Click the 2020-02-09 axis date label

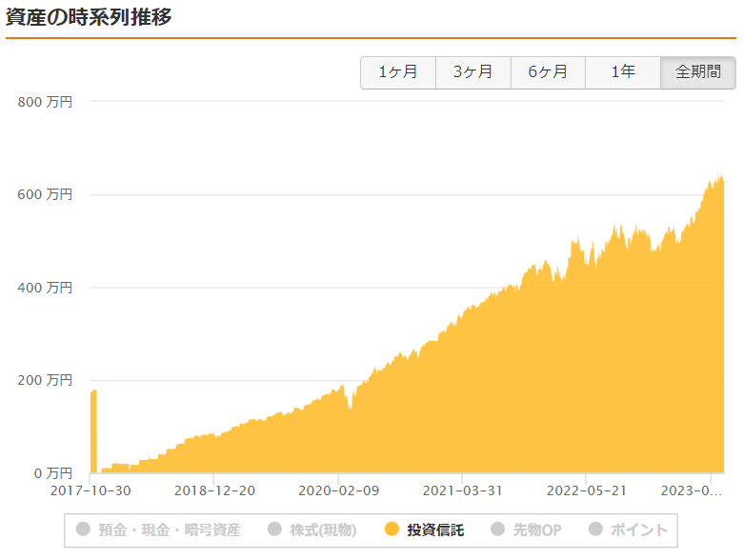[x=339, y=490]
